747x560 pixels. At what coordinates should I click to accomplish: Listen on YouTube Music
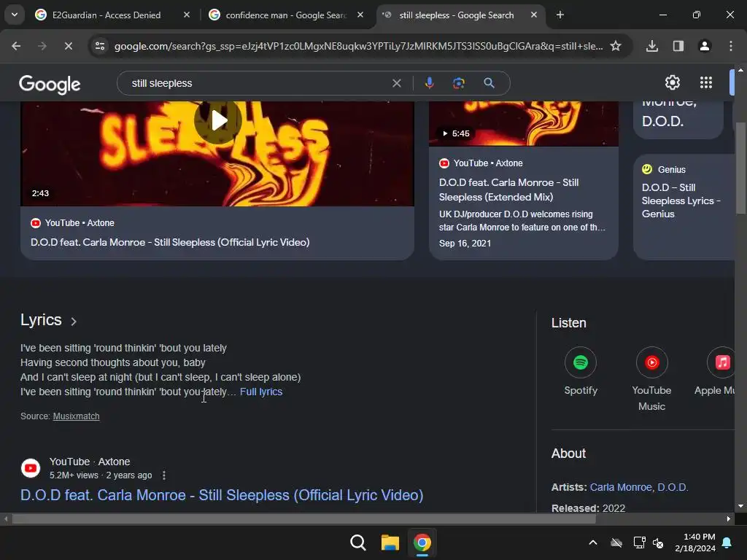pos(651,379)
